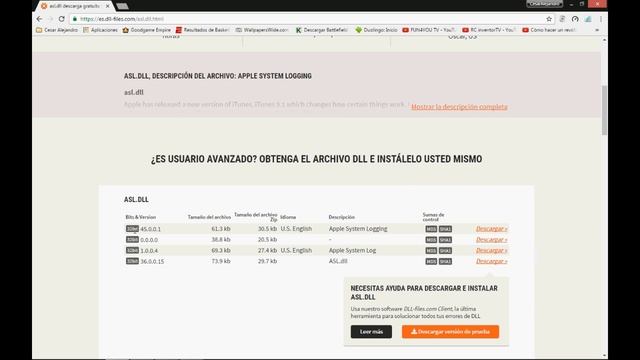The width and height of the screenshot is (640, 360).
Task: Click the page's vertical scrollbar thumb
Action: click(604, 110)
